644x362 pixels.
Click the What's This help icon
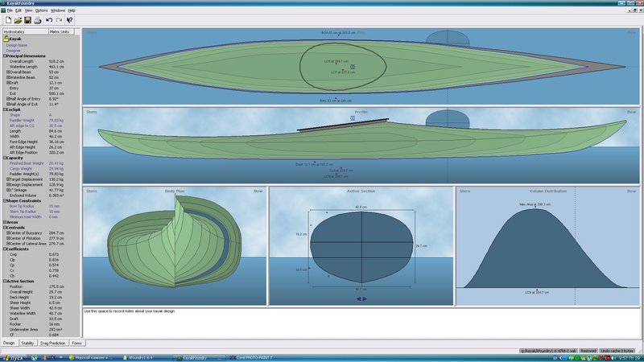point(70,19)
